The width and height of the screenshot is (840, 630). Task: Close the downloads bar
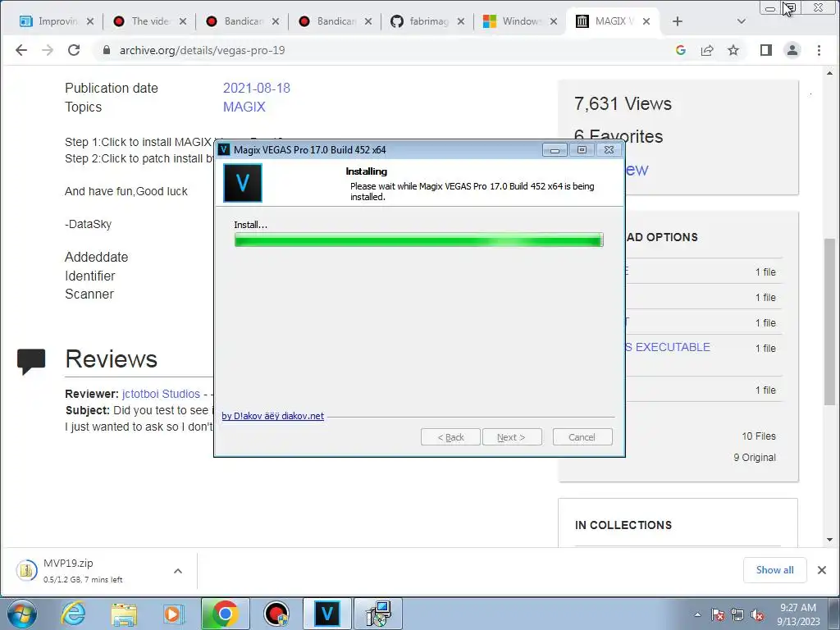pyautogui.click(x=822, y=570)
